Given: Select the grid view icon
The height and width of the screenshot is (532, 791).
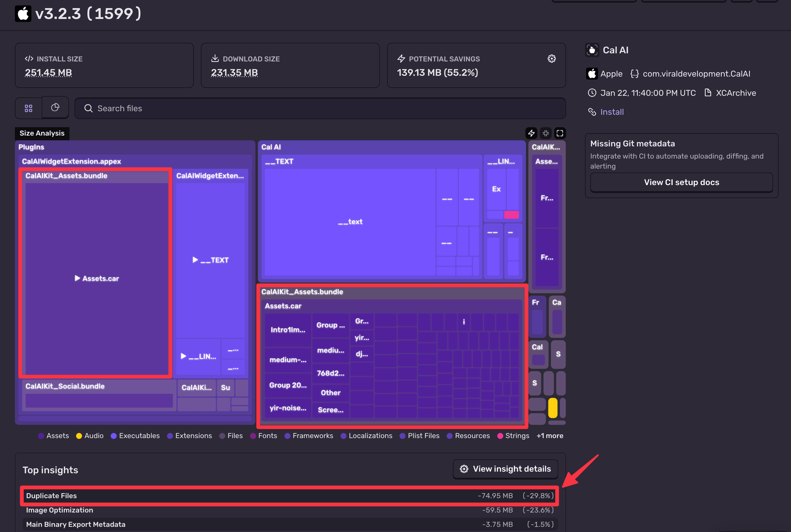Looking at the screenshot, I should [x=28, y=108].
